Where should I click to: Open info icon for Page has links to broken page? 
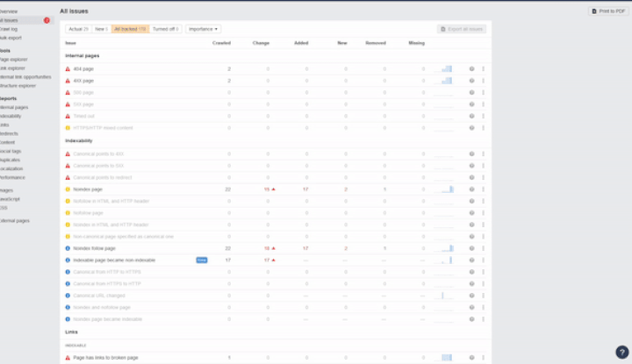tap(471, 358)
